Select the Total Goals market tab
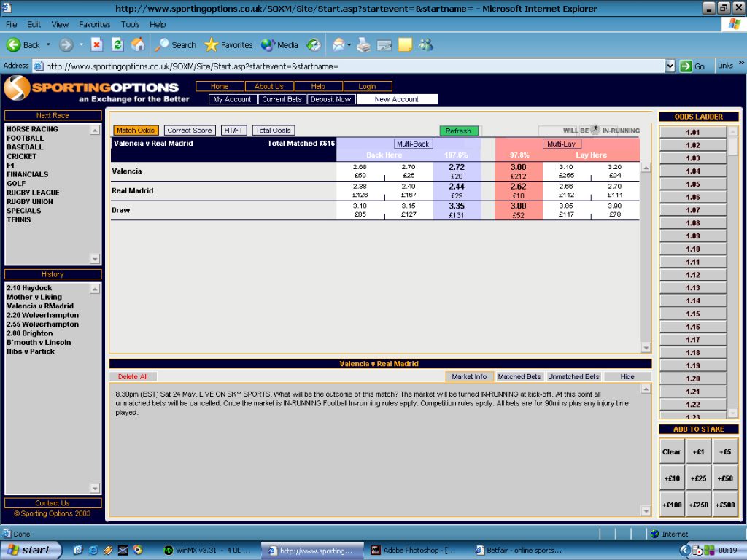The width and height of the screenshot is (747, 560). 273,131
